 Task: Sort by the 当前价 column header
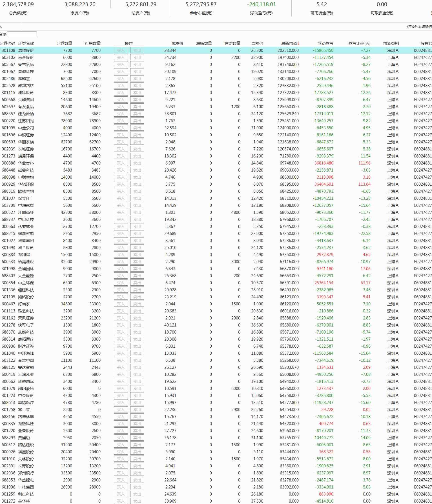click(x=257, y=43)
